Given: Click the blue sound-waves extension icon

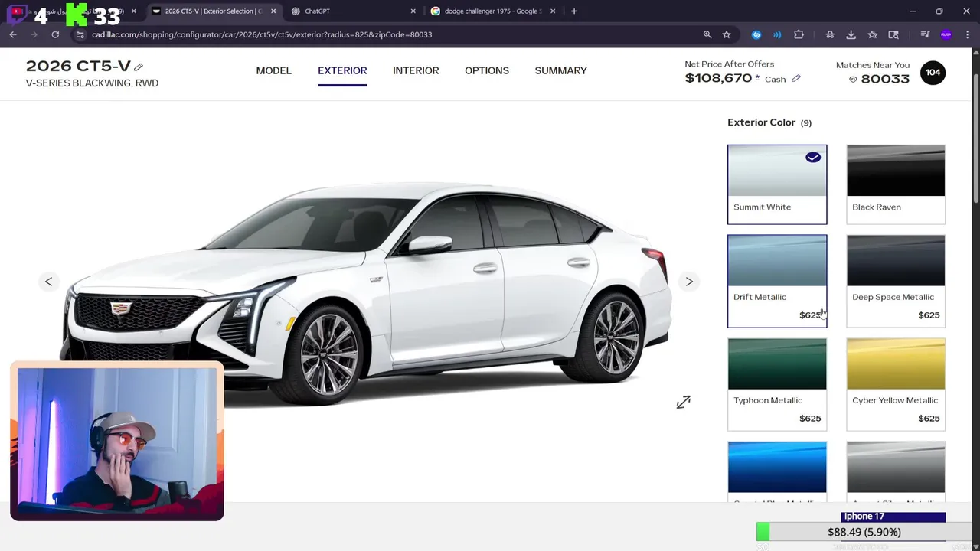Looking at the screenshot, I should tap(777, 34).
